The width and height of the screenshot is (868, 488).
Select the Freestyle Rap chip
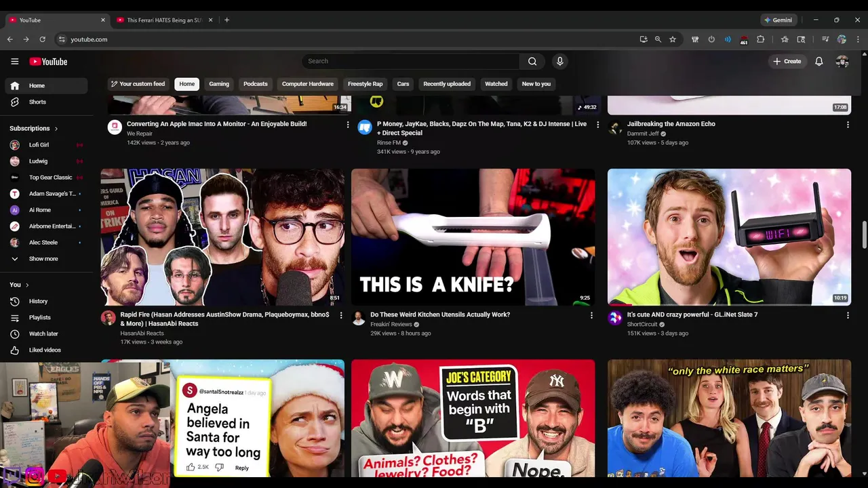point(366,84)
